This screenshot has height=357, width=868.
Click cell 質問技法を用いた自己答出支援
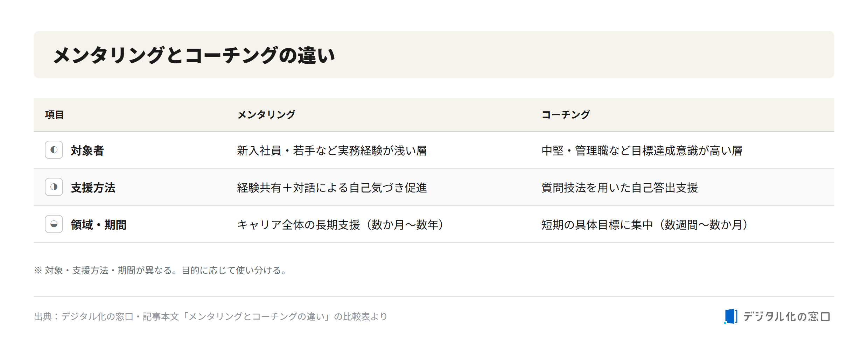point(619,188)
